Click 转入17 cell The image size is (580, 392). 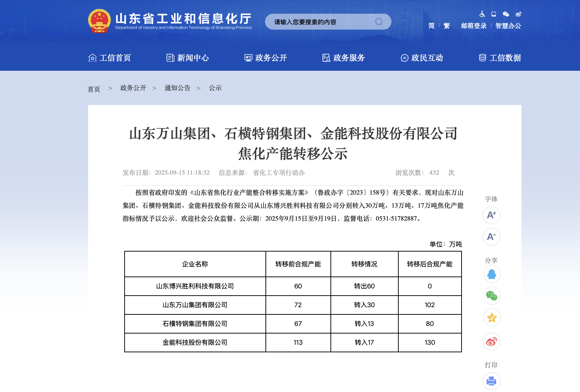[364, 343]
